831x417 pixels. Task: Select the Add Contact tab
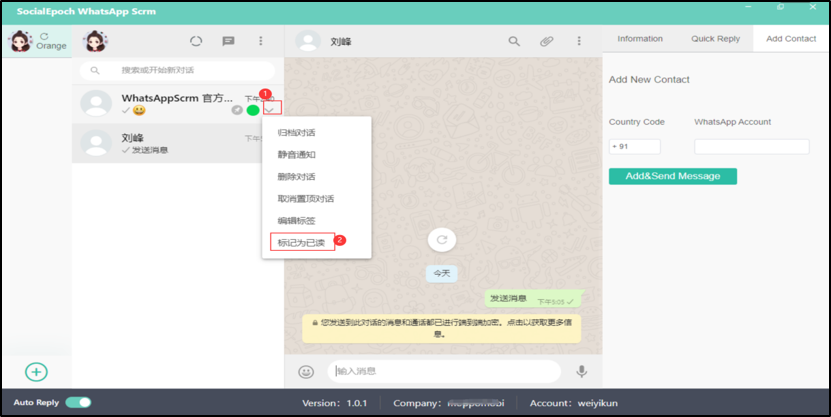coord(791,39)
